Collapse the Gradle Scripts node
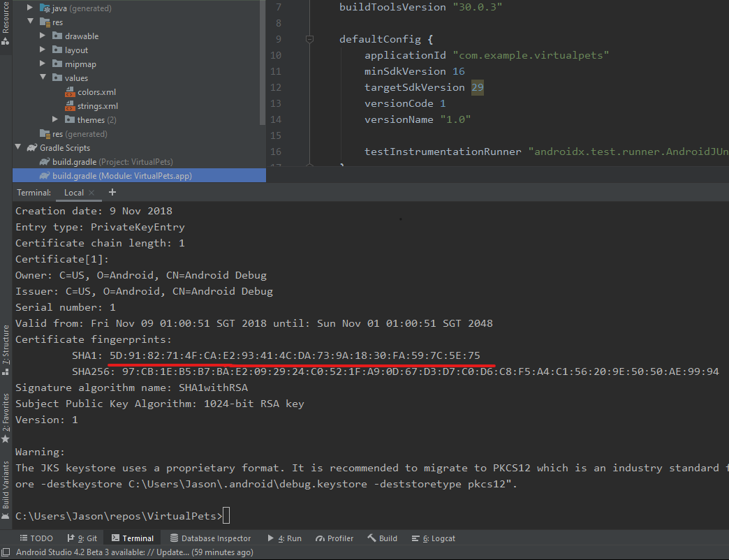Image resolution: width=729 pixels, height=560 pixels. click(x=17, y=148)
